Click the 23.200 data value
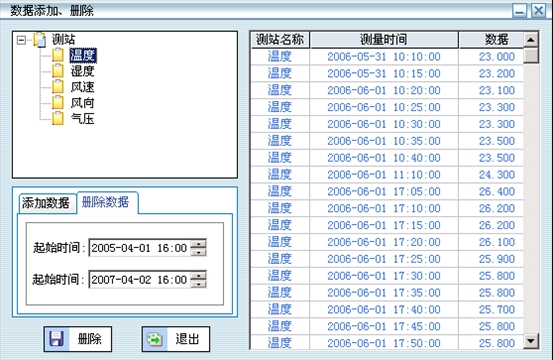 (497, 73)
